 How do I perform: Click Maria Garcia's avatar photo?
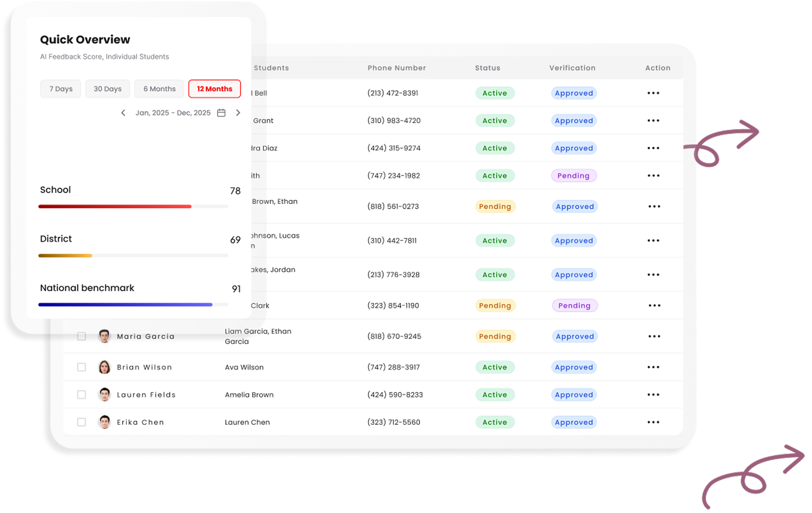point(104,336)
